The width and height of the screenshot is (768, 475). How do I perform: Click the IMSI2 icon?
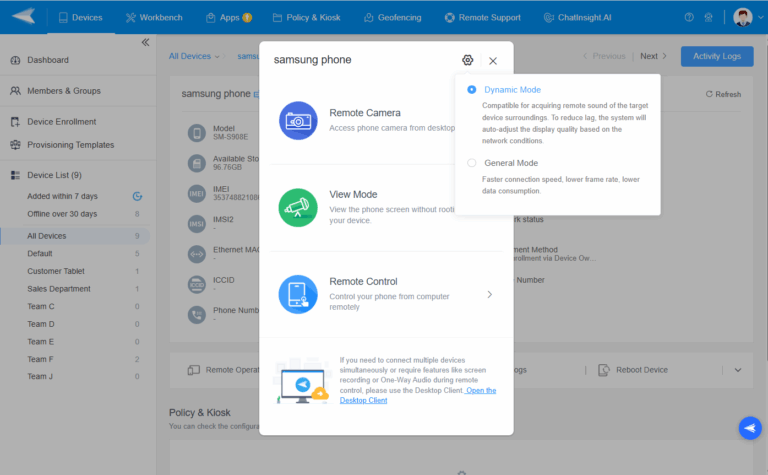tap(197, 224)
